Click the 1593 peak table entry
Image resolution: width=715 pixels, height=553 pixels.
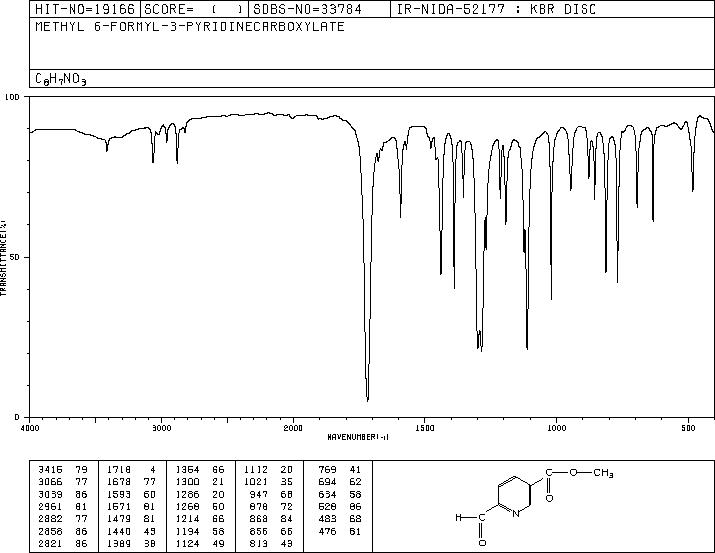[x=119, y=494]
